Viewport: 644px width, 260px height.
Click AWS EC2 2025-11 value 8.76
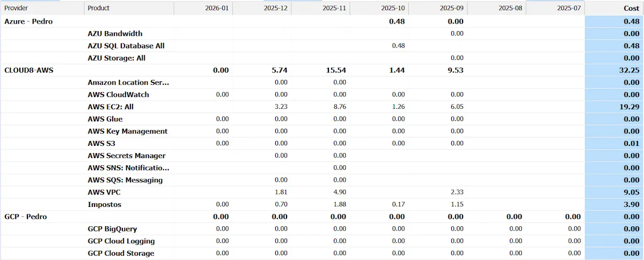point(340,107)
